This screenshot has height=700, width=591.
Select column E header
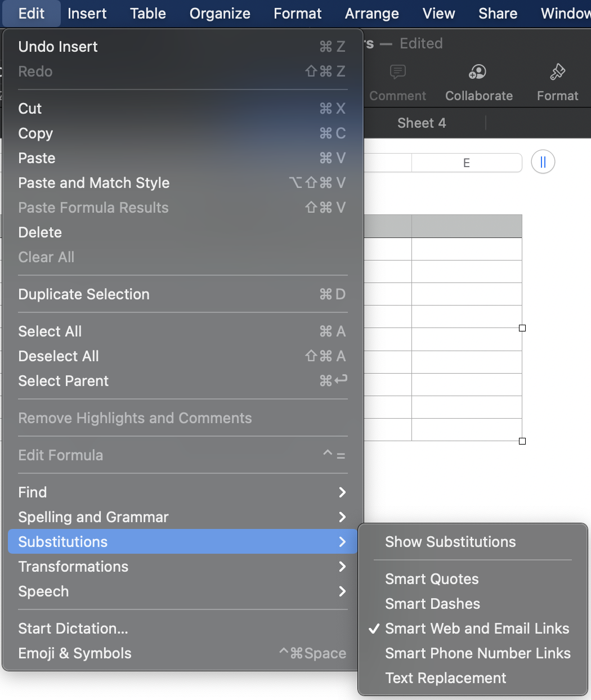[x=466, y=163]
